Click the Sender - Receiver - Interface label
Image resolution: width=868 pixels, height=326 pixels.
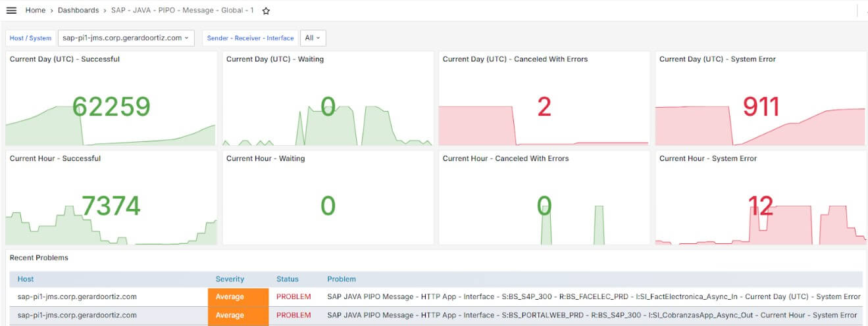coord(250,38)
